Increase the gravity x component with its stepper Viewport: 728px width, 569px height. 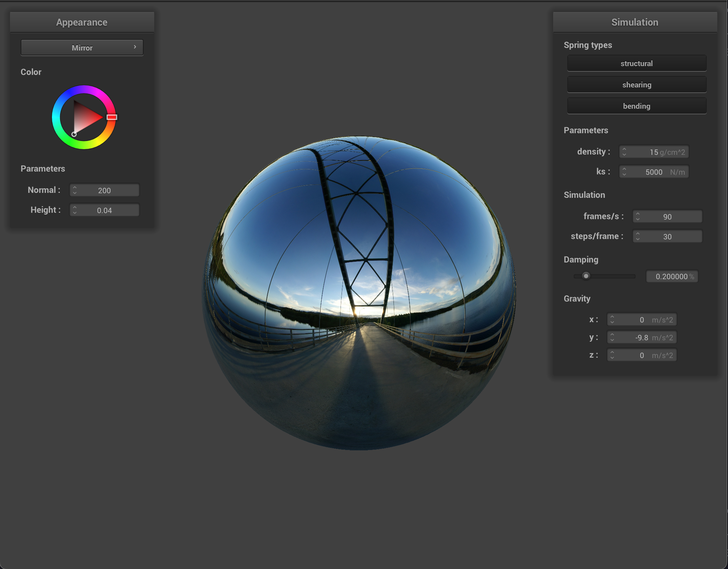[x=612, y=317]
